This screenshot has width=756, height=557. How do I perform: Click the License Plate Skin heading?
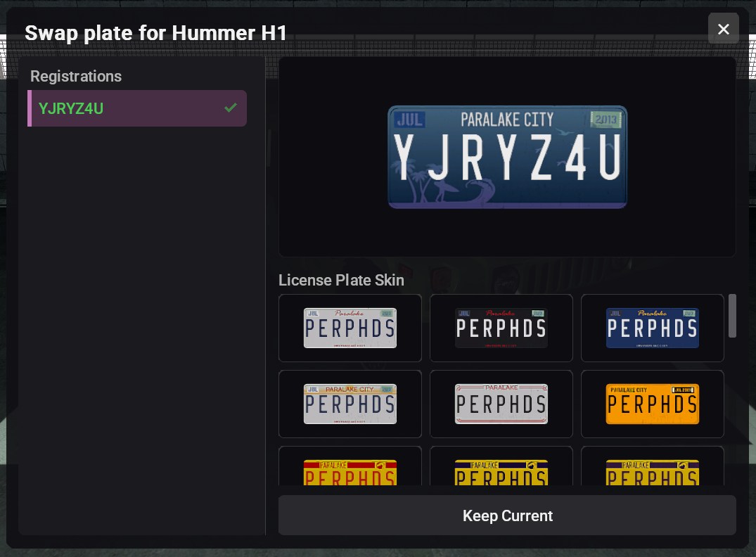pyautogui.click(x=341, y=280)
